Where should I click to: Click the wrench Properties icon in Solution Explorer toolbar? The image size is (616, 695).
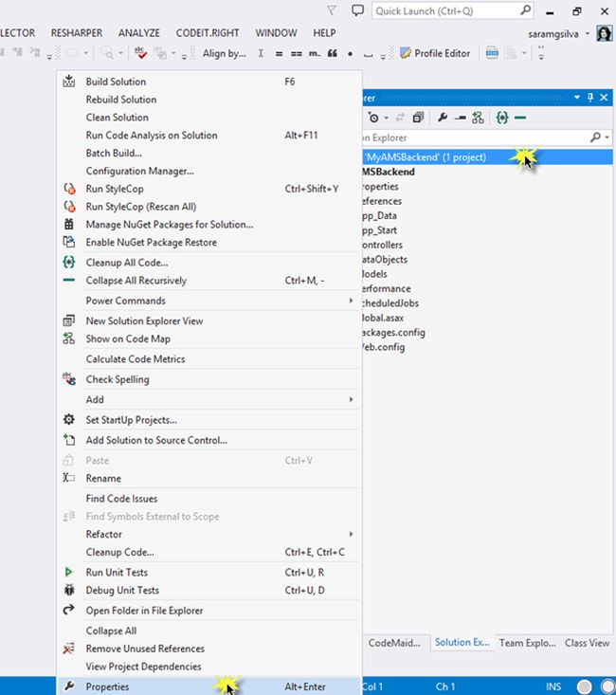pyautogui.click(x=442, y=118)
